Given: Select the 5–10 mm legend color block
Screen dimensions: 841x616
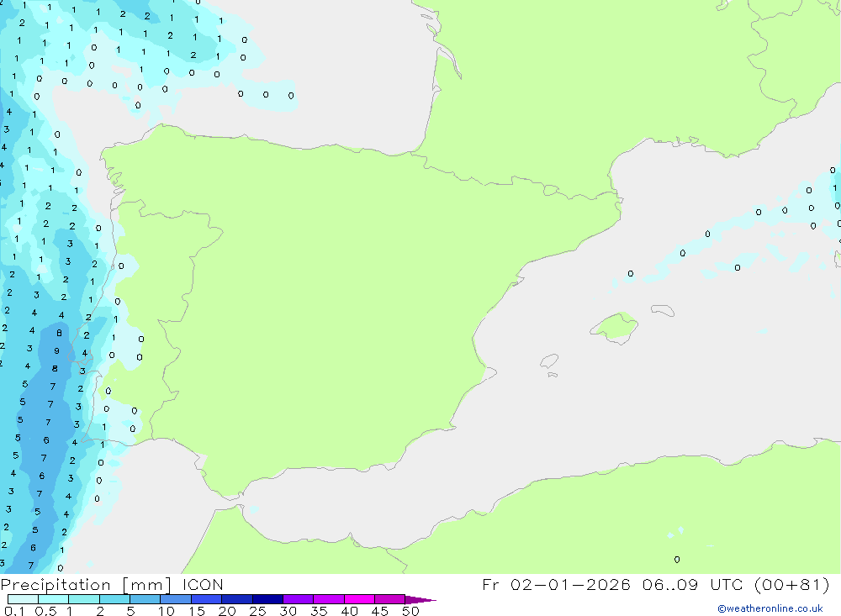Looking at the screenshot, I should (x=145, y=599).
